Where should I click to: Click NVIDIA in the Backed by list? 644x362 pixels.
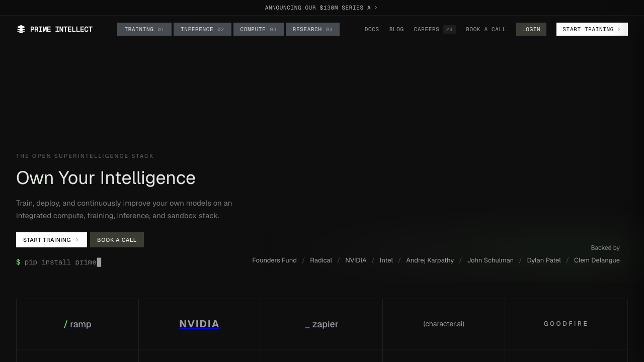(x=356, y=260)
